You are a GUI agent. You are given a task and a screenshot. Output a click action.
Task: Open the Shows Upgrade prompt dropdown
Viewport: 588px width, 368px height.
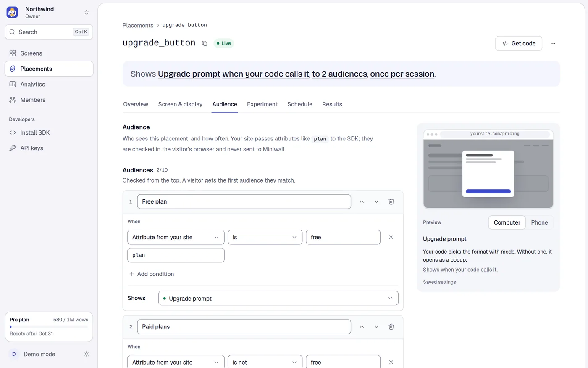point(278,298)
